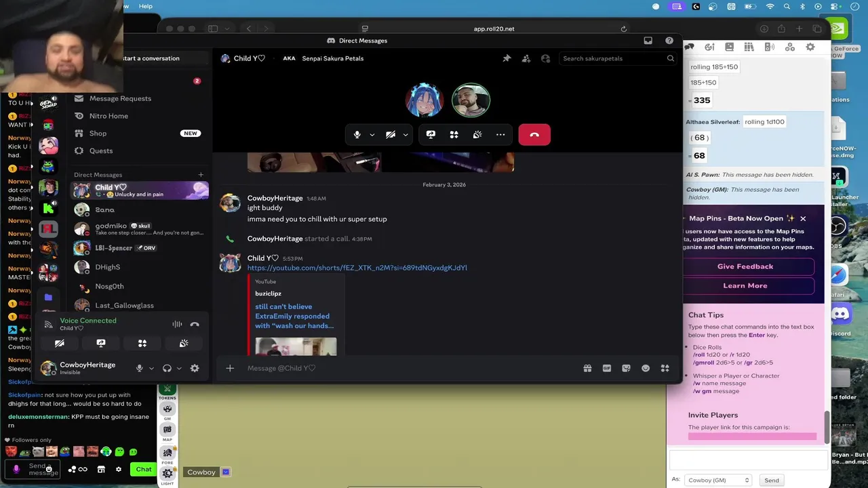
Task: Open more options in call controls
Action: point(500,135)
